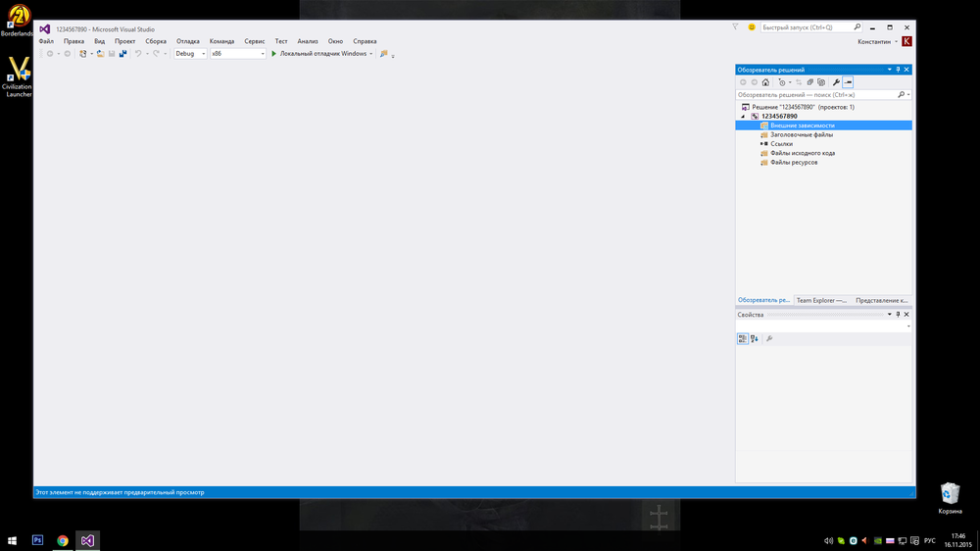980x551 pixels.
Task: Click the Save All toolbar icon
Action: coord(123,54)
